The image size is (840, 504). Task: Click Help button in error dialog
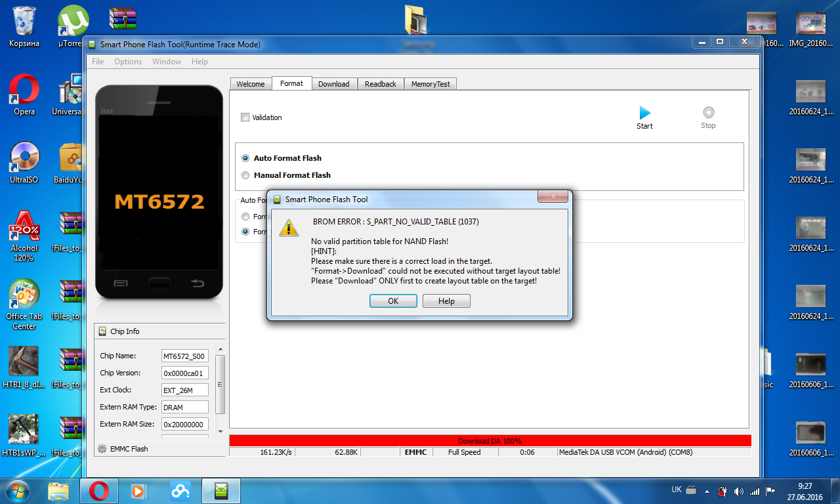click(x=446, y=301)
